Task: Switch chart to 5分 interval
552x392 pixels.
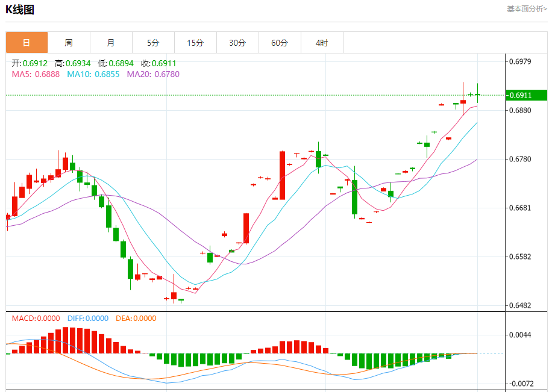Action: click(153, 43)
